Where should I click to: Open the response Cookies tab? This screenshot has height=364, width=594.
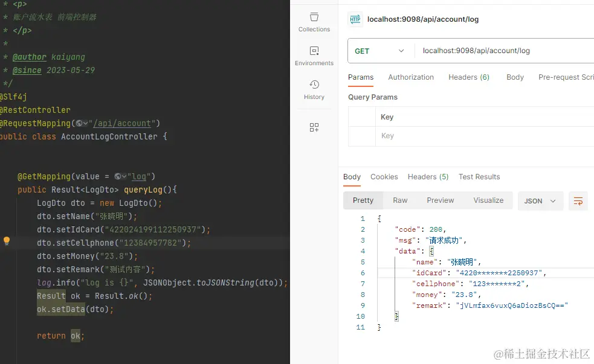click(x=384, y=177)
